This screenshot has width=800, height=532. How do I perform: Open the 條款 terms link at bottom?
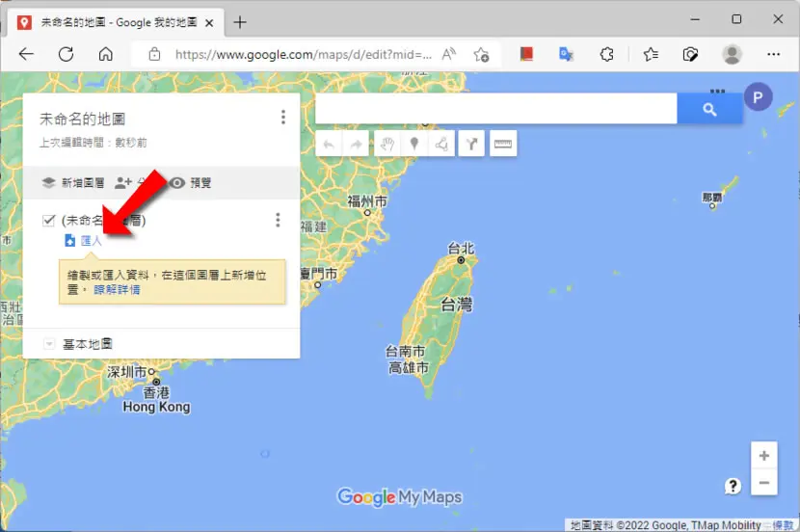[784, 525]
